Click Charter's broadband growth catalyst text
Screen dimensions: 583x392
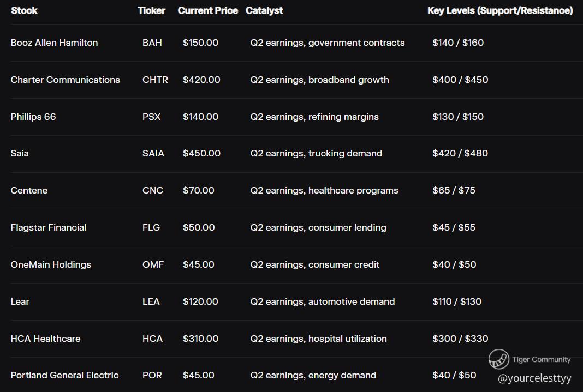320,80
